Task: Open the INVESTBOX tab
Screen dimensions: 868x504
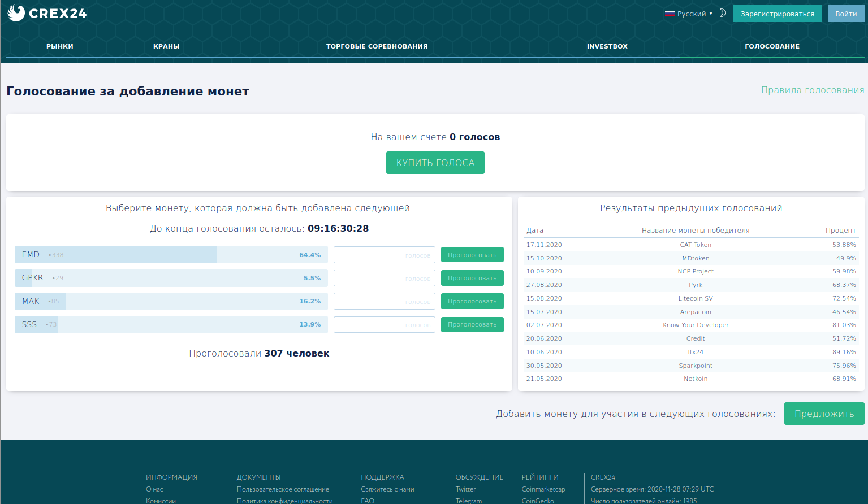Action: point(607,46)
